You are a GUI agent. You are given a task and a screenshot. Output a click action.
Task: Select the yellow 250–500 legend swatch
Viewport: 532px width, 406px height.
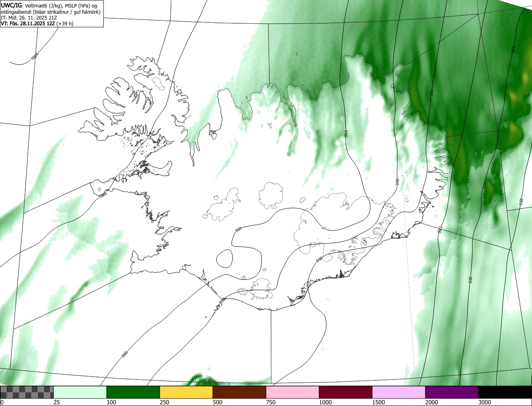tap(186, 392)
